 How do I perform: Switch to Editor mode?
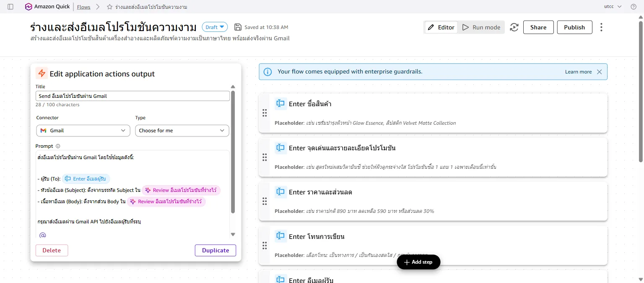(x=441, y=27)
